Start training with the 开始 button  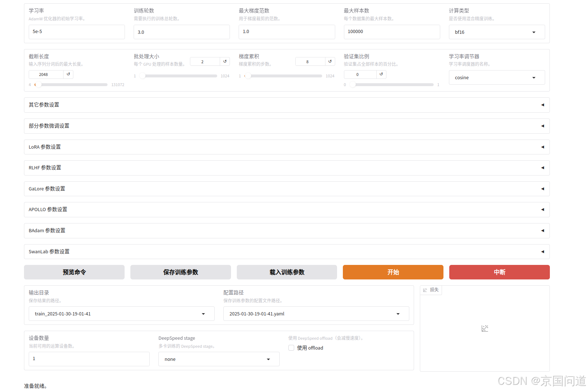(393, 272)
